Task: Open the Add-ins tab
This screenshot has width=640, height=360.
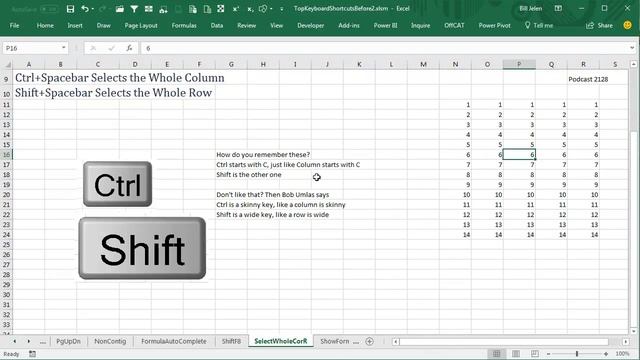Action: pyautogui.click(x=349, y=25)
